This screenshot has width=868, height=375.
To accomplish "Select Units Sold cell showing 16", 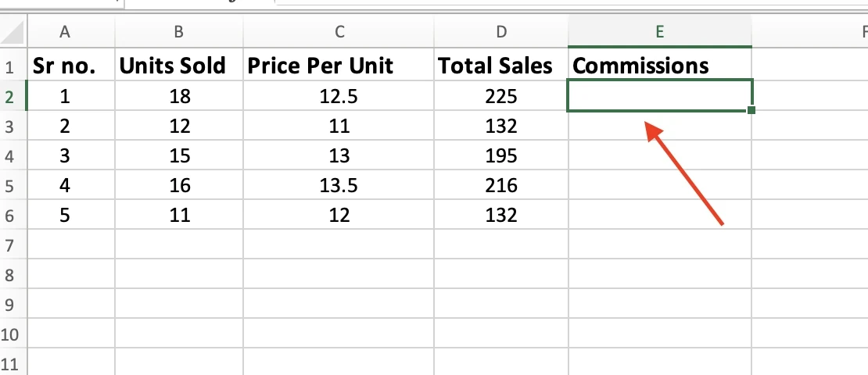I will point(179,184).
